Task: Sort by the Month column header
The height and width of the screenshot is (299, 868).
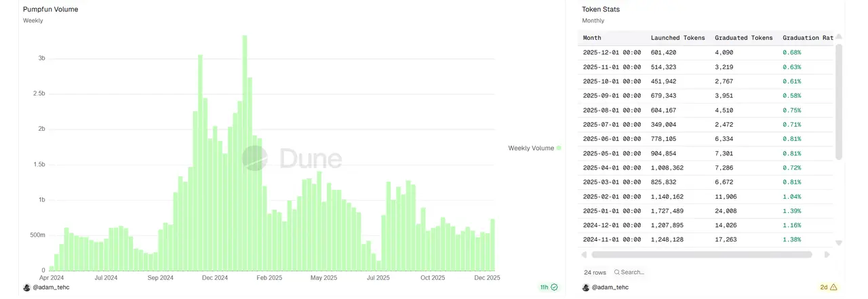Action: pos(592,38)
